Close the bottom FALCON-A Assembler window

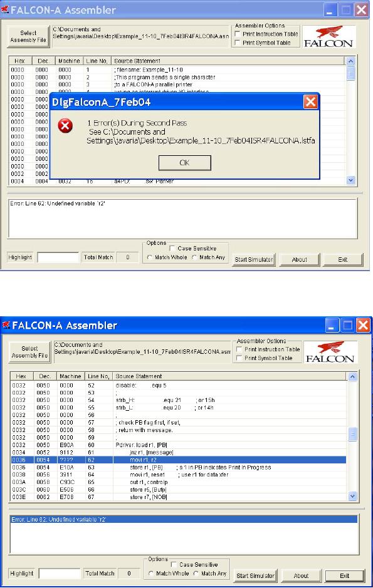[363, 325]
